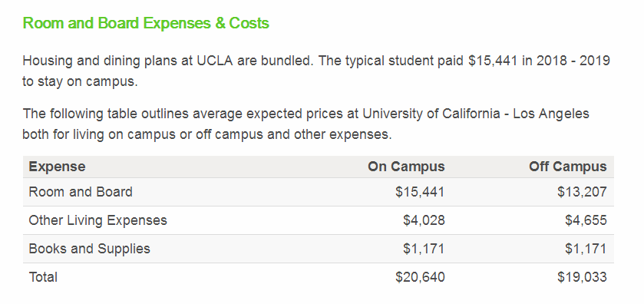The width and height of the screenshot is (644, 304).
Task: Click the Room and Board Expenses & Costs heading
Action: click(146, 23)
